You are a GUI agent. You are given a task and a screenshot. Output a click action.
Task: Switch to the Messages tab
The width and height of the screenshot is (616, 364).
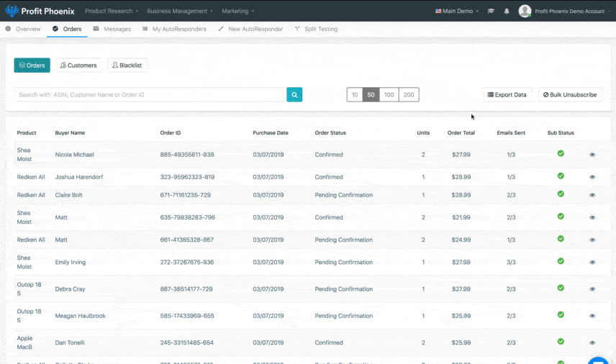(x=112, y=29)
